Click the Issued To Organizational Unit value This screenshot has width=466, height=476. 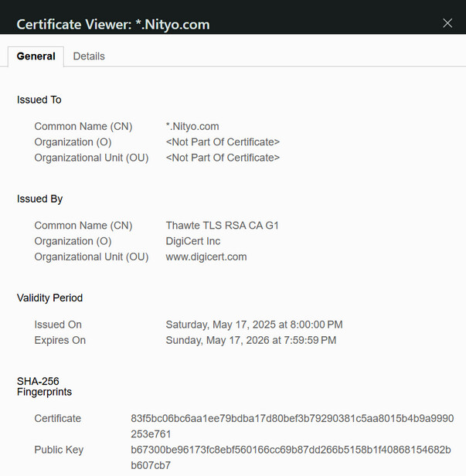pos(223,158)
